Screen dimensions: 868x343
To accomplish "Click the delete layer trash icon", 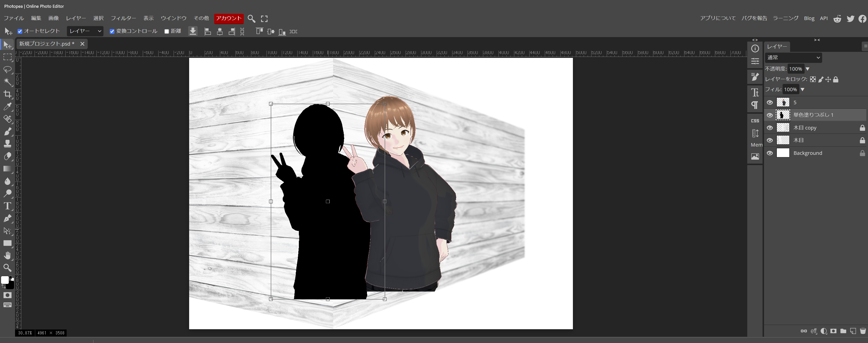I will tap(862, 331).
